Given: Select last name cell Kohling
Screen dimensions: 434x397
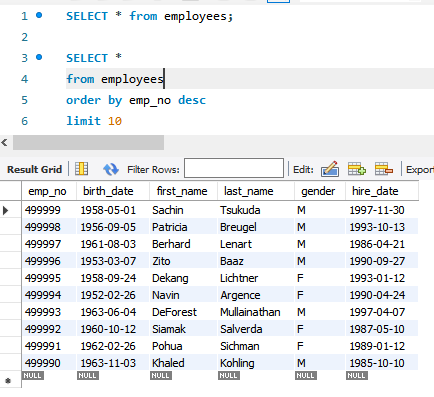Looking at the screenshot, I should point(256,363).
